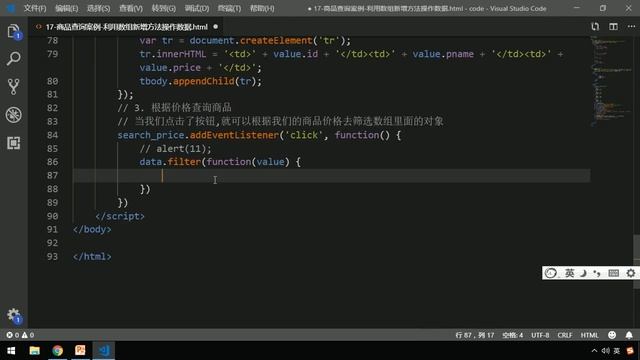Open Google Chrome from the taskbar

(x=58, y=351)
